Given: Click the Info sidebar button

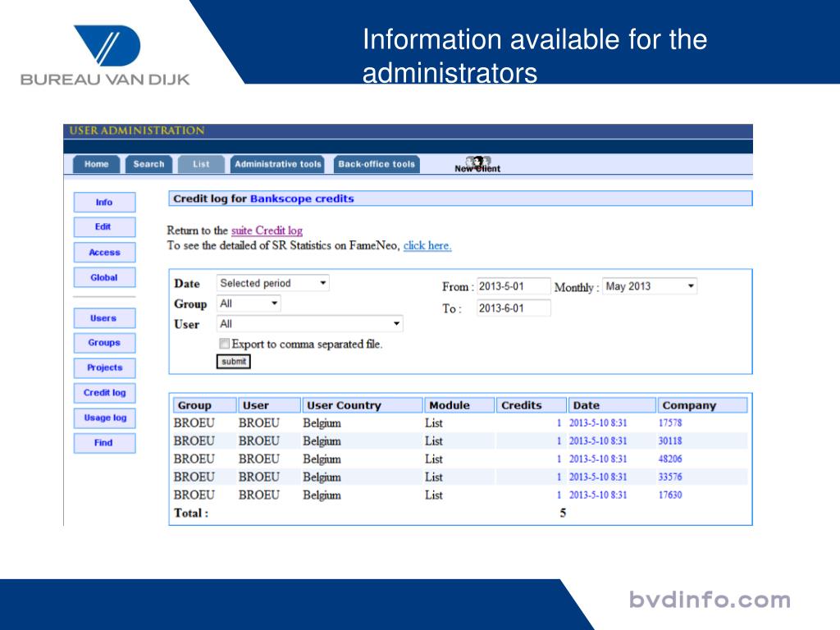Looking at the screenshot, I should click(x=104, y=202).
